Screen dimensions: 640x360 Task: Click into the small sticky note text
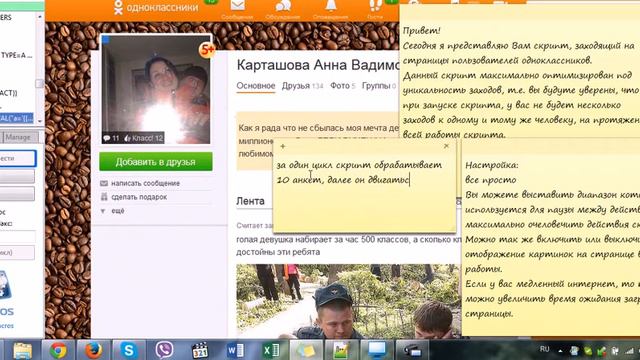coord(359,172)
